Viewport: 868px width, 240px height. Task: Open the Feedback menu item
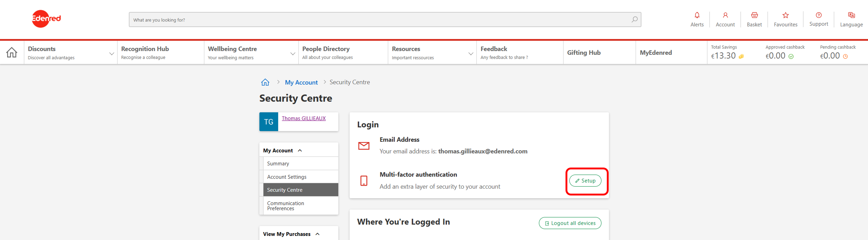pos(519,53)
